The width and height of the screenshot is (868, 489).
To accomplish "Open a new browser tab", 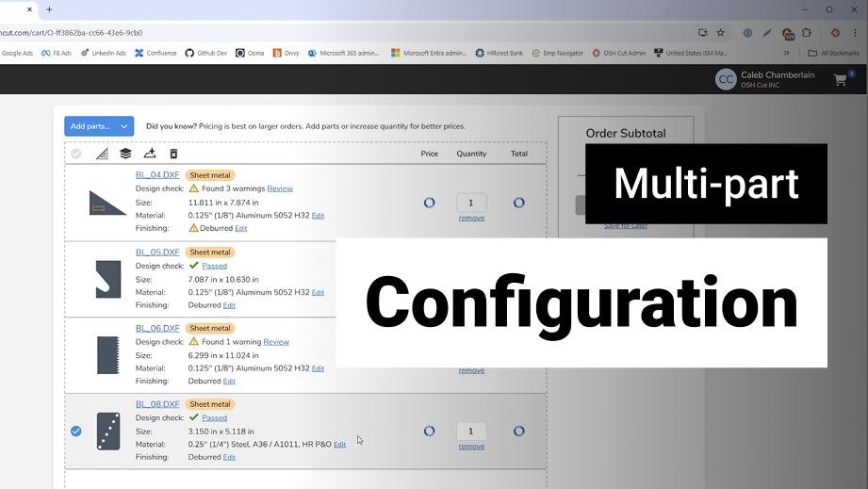I will pos(49,9).
